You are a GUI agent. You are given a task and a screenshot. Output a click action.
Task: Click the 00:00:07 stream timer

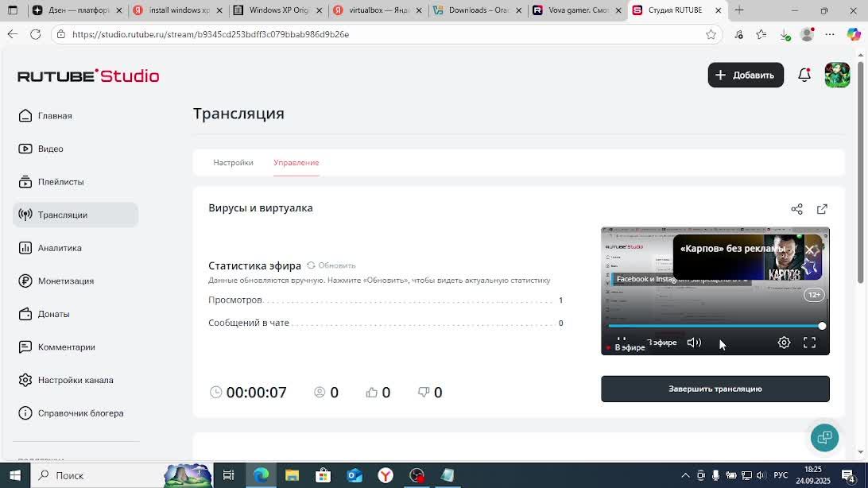pyautogui.click(x=256, y=393)
